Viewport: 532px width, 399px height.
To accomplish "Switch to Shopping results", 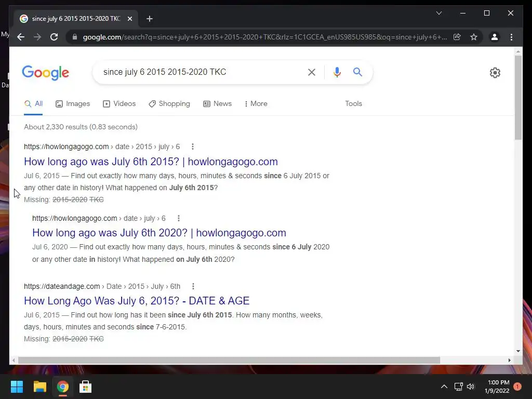I will [169, 104].
